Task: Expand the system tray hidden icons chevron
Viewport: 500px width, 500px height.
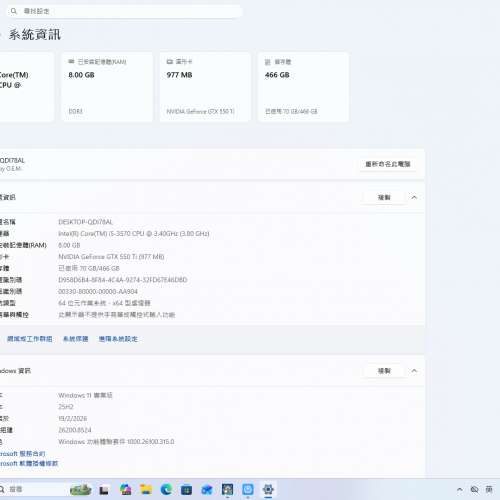Action: tap(460, 489)
